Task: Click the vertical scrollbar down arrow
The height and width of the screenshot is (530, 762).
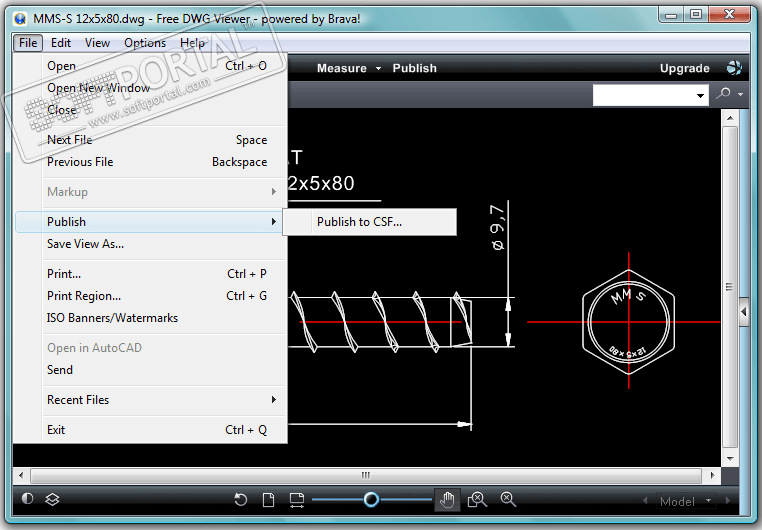Action: [x=730, y=459]
